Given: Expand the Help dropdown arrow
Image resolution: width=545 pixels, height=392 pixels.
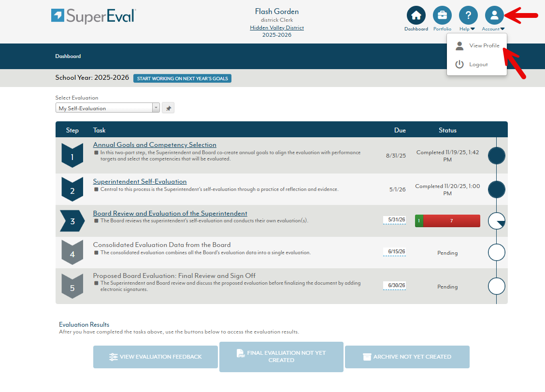Looking at the screenshot, I should coord(473,29).
